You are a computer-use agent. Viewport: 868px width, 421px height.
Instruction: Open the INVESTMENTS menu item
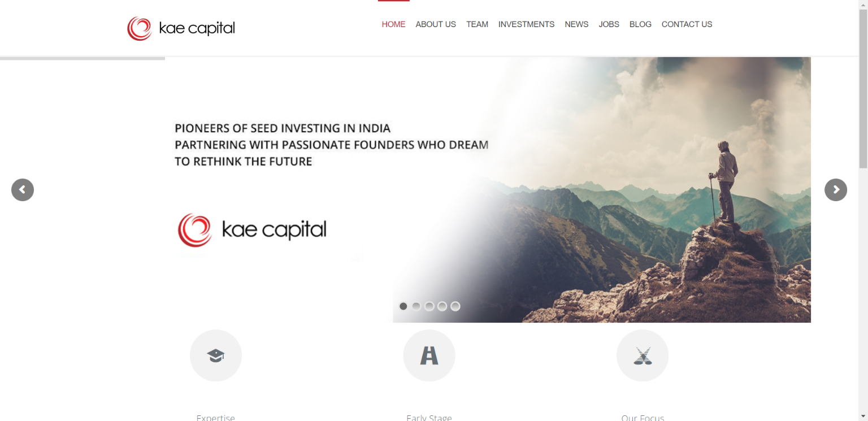pyautogui.click(x=526, y=24)
